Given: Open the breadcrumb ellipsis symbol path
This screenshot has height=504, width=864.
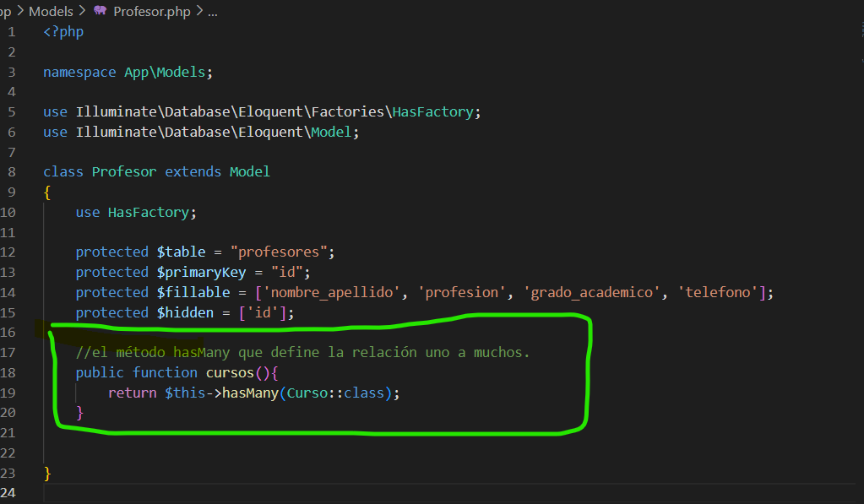Looking at the screenshot, I should [x=213, y=12].
